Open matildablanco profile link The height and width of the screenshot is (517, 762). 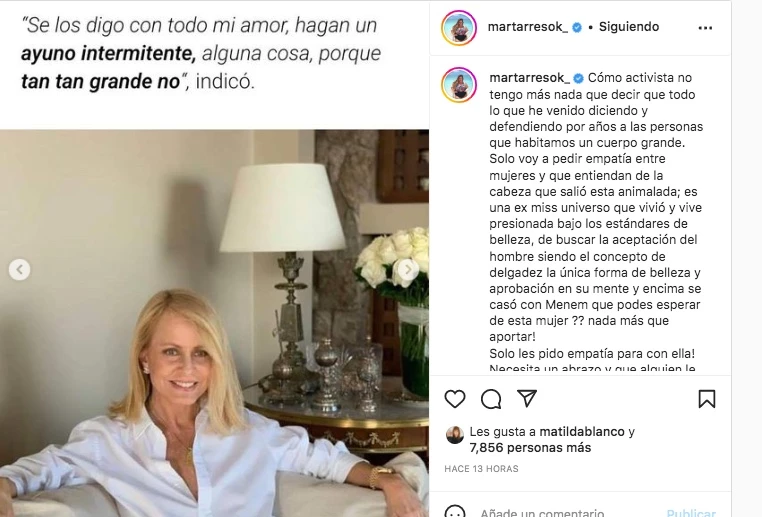click(582, 431)
